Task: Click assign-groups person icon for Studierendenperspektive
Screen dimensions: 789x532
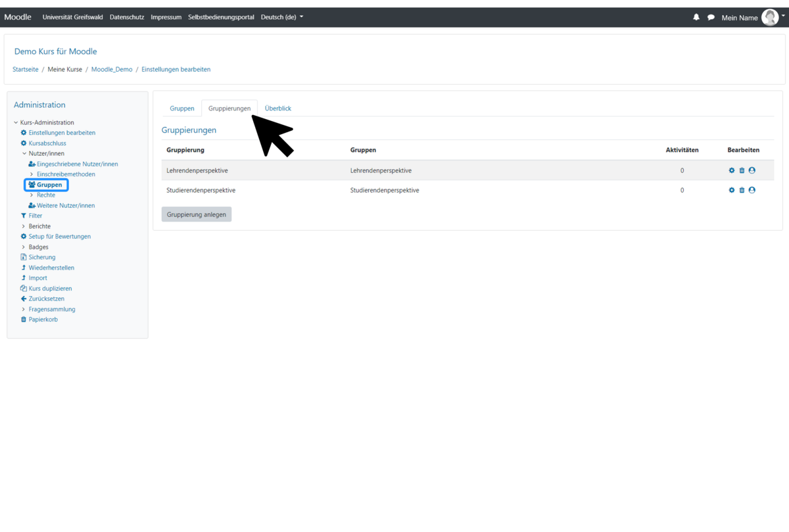Action: [752, 190]
